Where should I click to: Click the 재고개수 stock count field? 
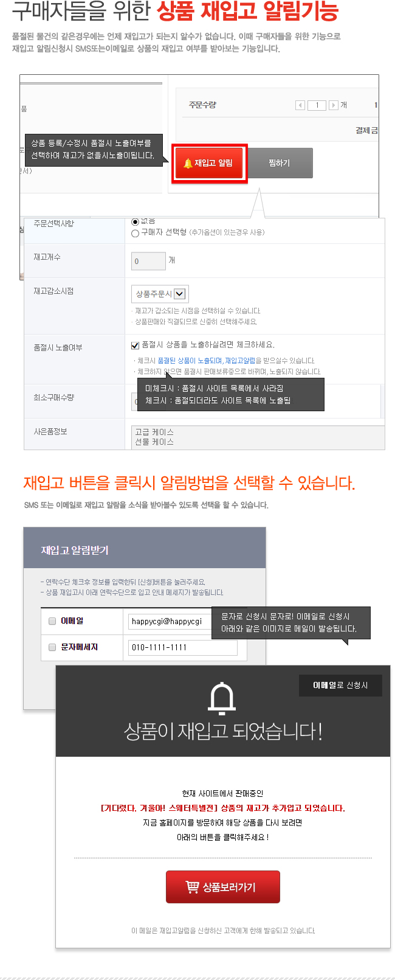tap(148, 261)
